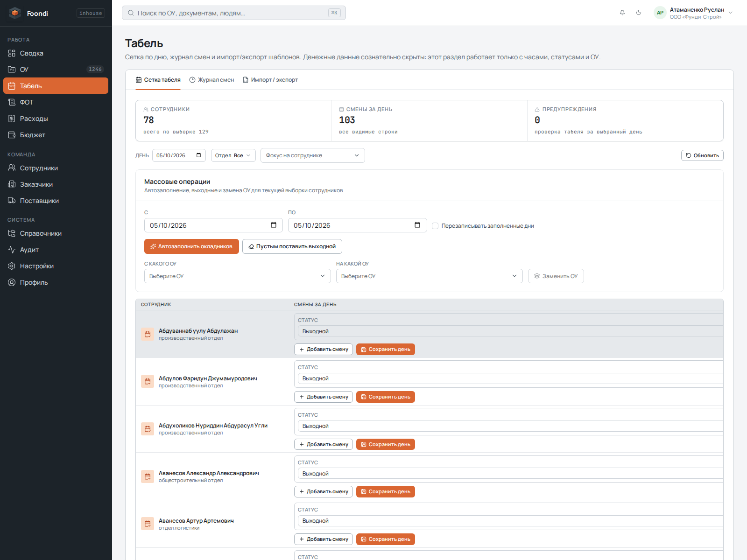
Task: Enable Перезаписывать заполненные дни checkbox
Action: coord(435,226)
